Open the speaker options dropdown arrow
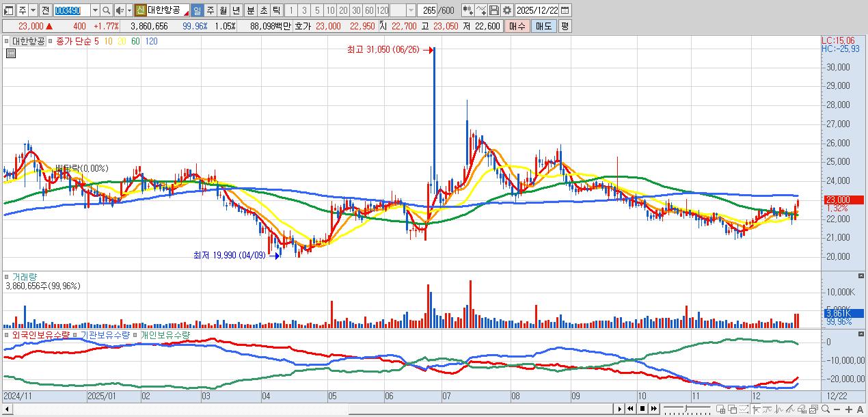Viewport: 868px width, 417px height. click(129, 10)
